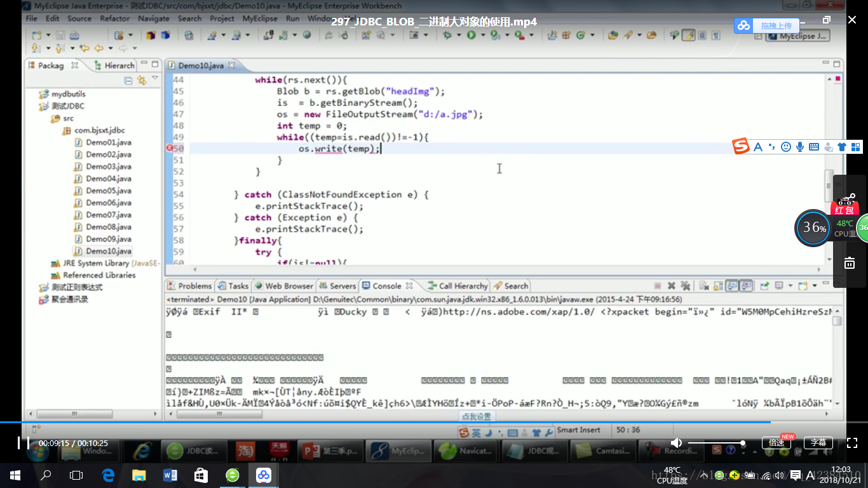Open the Refactor menu
Image resolution: width=868 pixels, height=488 pixels.
coord(114,18)
